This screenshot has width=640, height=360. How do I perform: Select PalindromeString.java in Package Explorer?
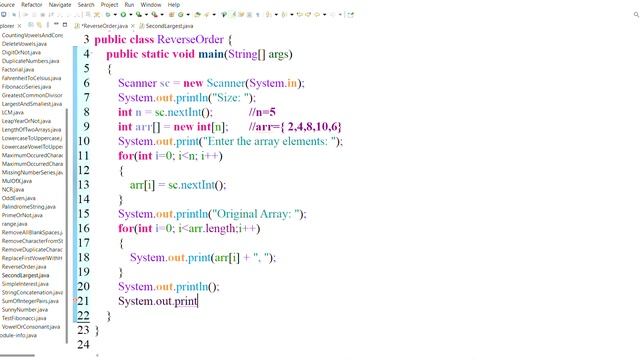[29, 207]
